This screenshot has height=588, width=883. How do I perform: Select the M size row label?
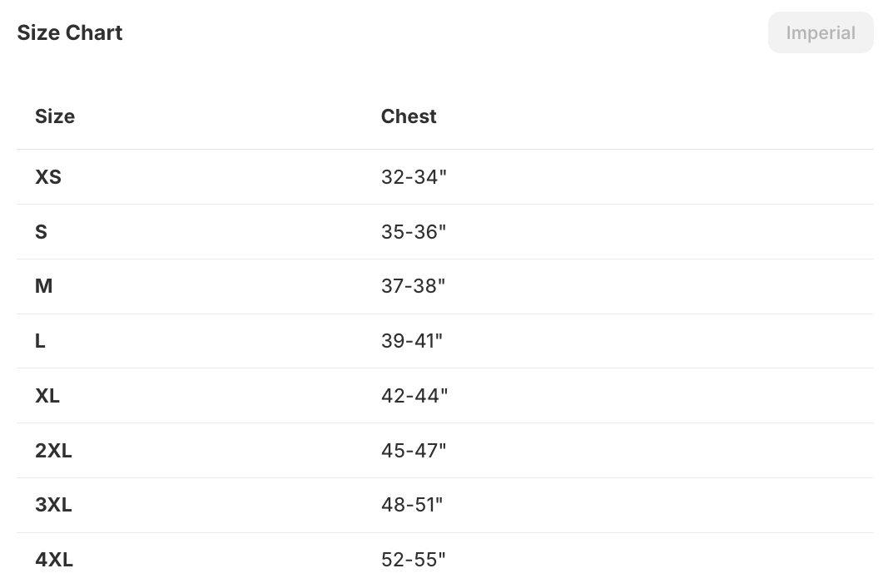coord(44,286)
